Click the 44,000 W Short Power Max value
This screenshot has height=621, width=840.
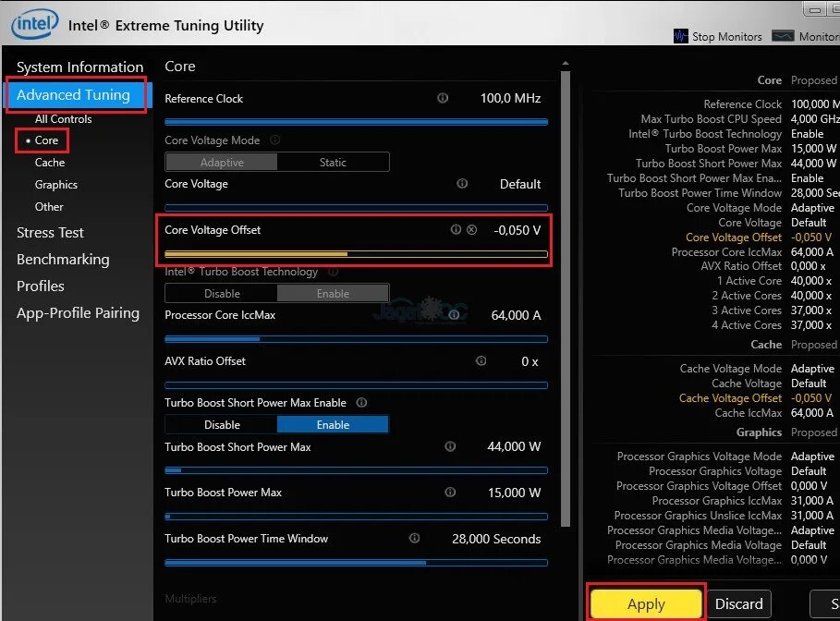[514, 447]
